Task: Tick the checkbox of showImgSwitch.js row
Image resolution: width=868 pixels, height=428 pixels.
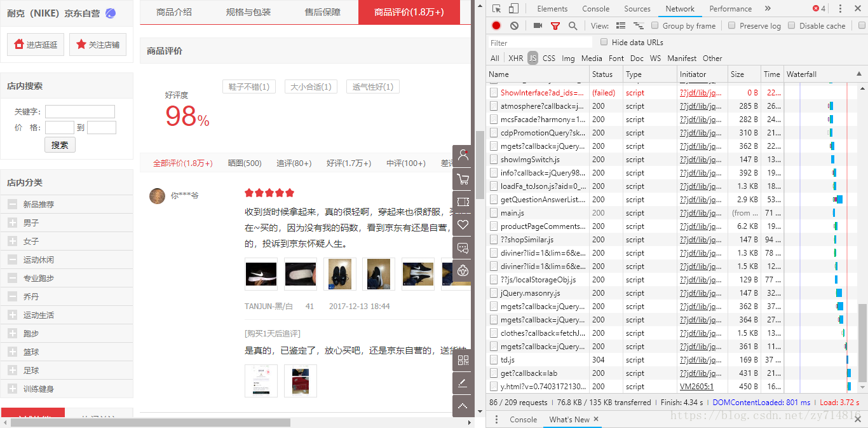Action: pyautogui.click(x=494, y=160)
